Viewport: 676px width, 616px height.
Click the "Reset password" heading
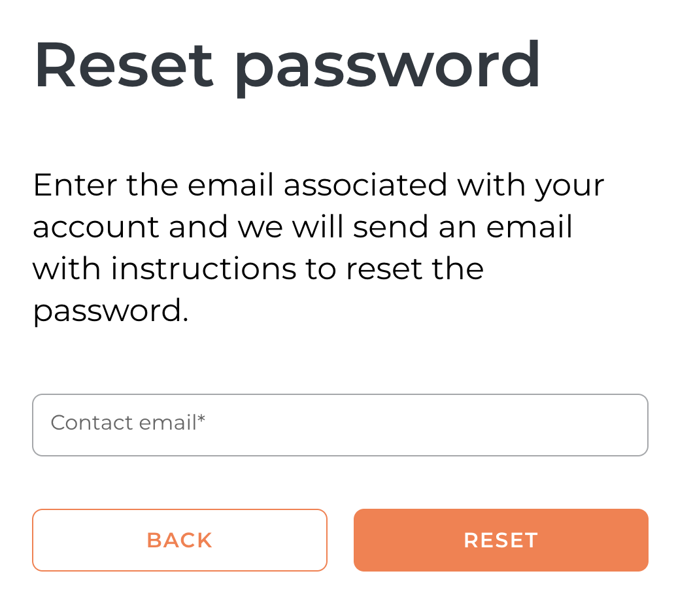coord(288,65)
